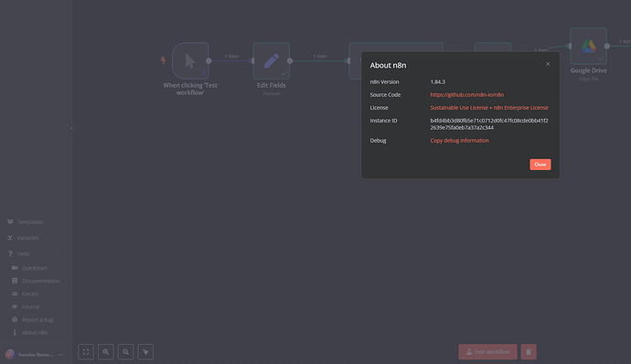Close the About n8n dialog with X
This screenshot has width=631, height=364.
548,64
